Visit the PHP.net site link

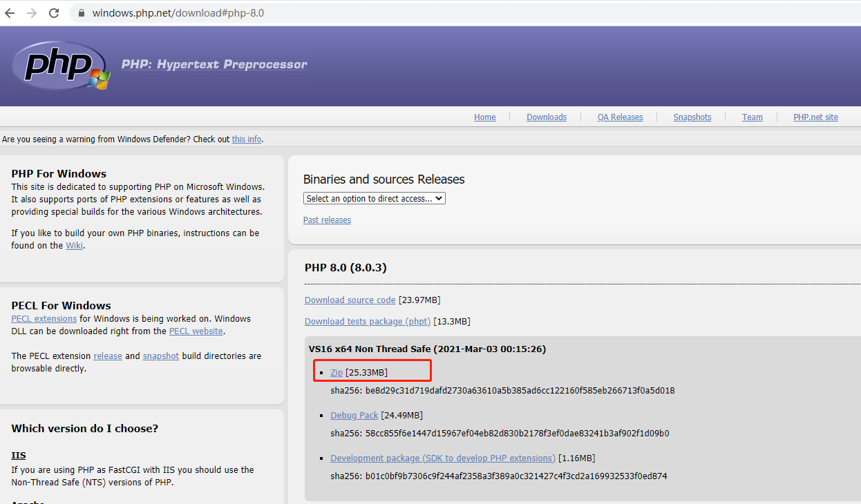pos(816,117)
